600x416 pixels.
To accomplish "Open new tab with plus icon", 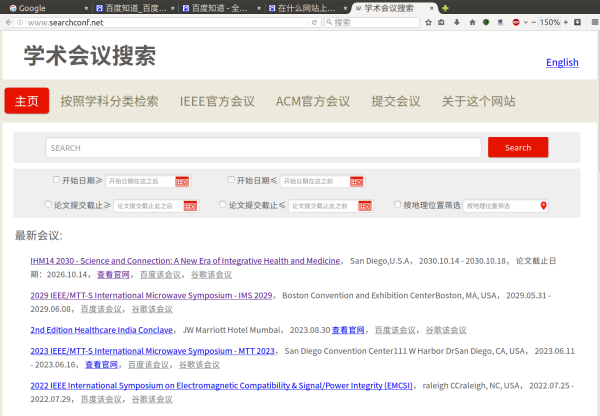I will pos(445,7).
